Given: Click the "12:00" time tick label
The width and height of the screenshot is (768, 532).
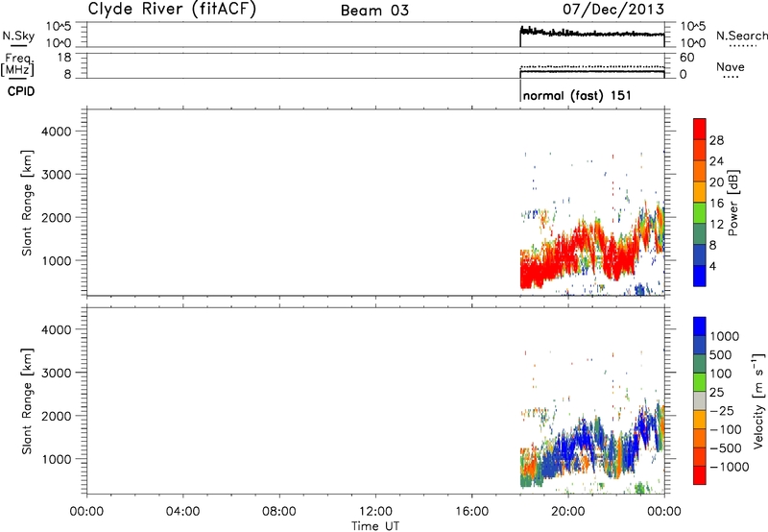Looking at the screenshot, I should click(x=375, y=512).
